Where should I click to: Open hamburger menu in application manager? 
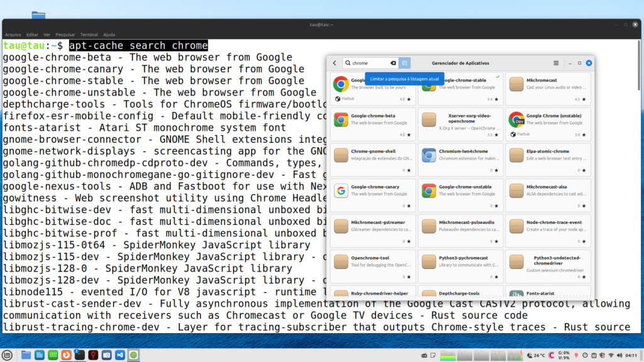[556, 63]
